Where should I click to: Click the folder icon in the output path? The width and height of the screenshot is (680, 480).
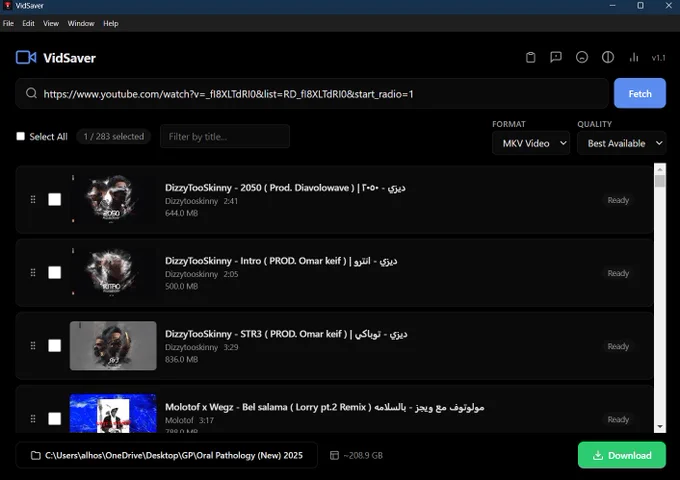36,455
